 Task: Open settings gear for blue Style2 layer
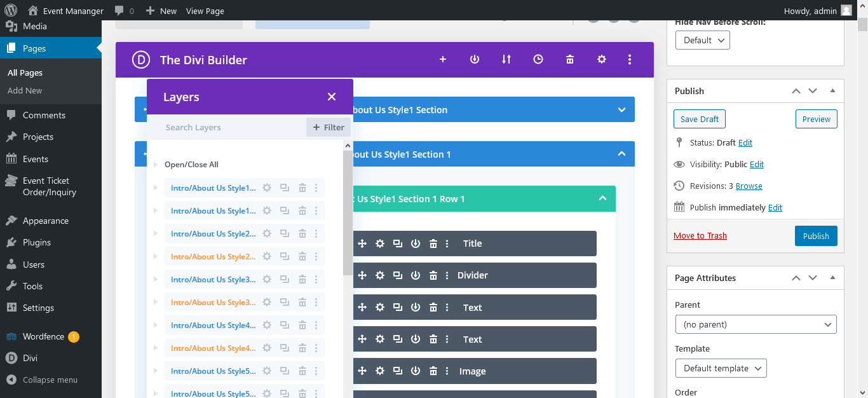click(x=267, y=233)
